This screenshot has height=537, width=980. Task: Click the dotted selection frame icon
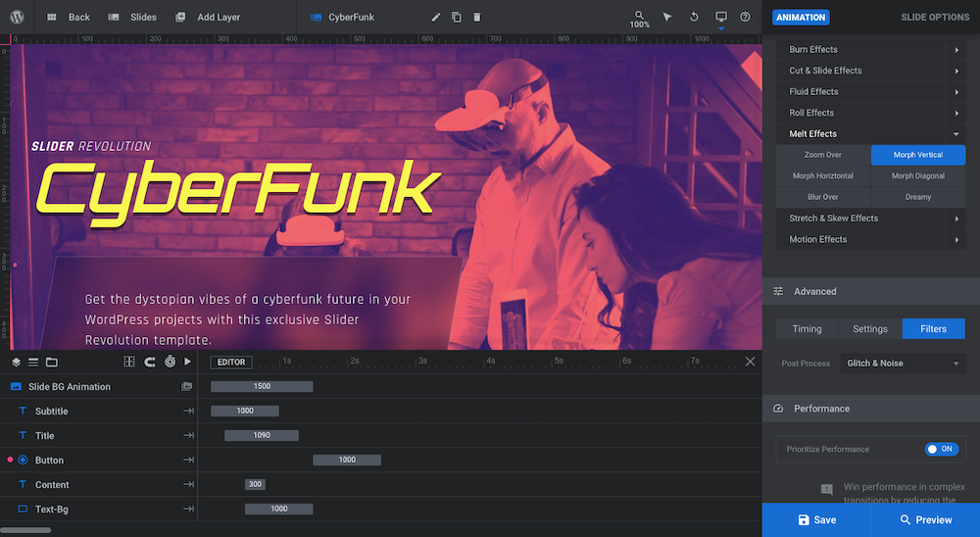point(129,362)
